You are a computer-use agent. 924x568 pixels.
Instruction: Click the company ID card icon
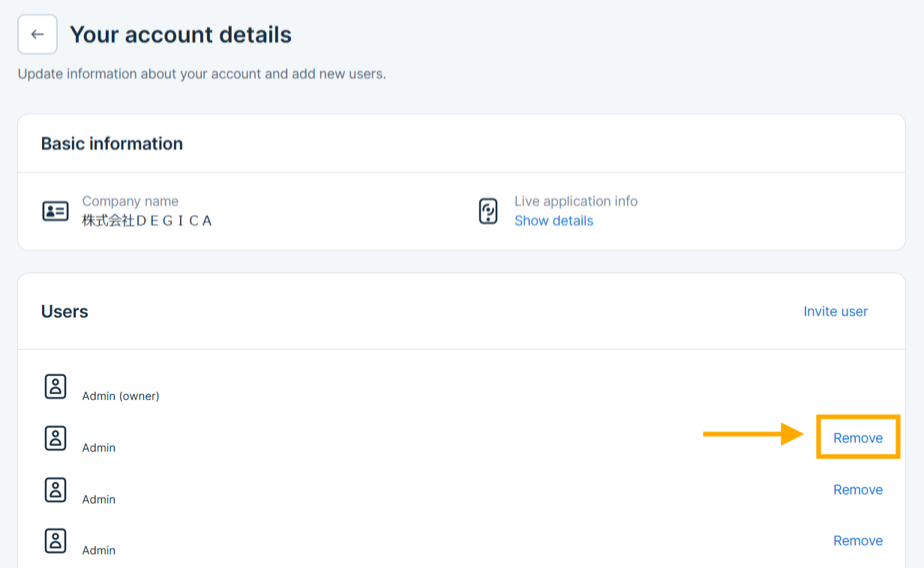click(x=55, y=211)
